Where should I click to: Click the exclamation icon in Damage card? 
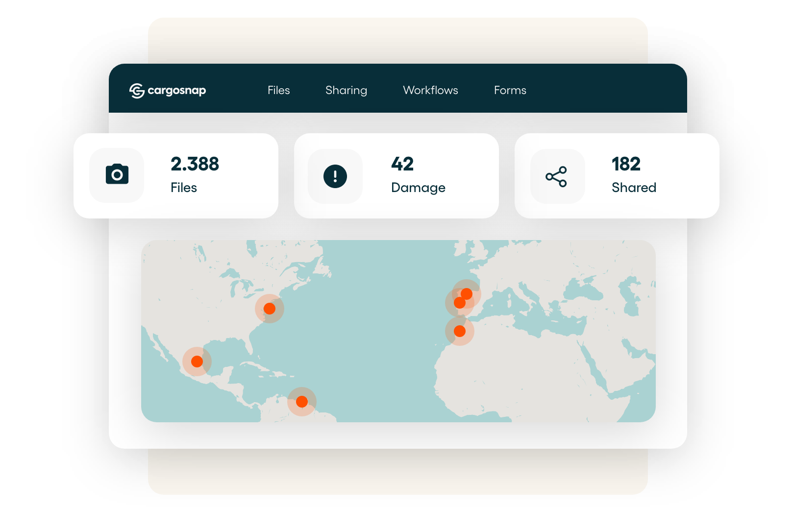coord(335,176)
